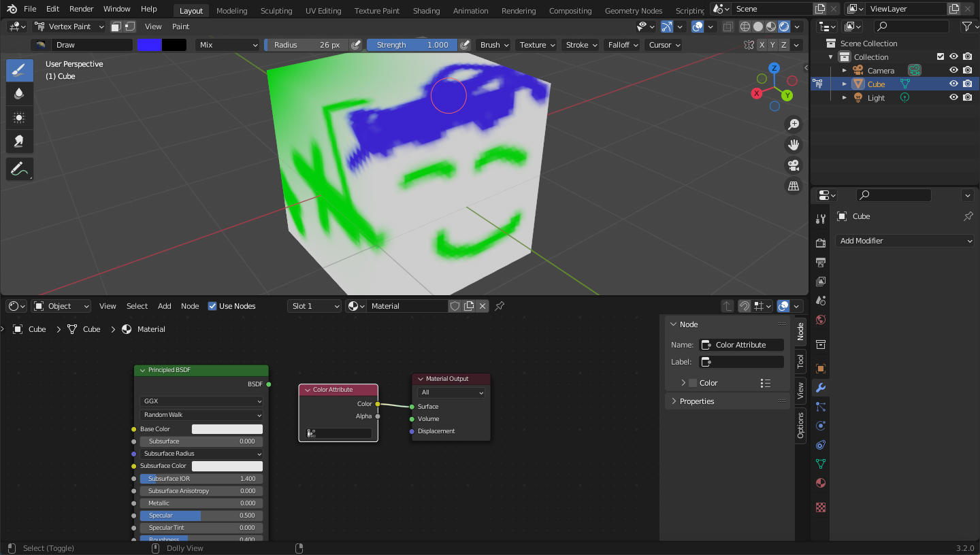The image size is (980, 555).
Task: Hide Light in viewport
Action: click(x=953, y=97)
